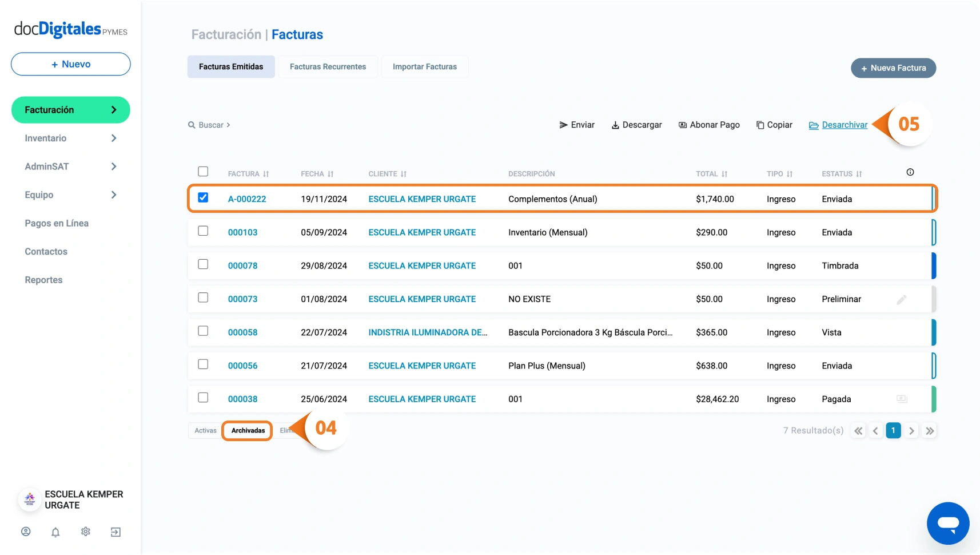980x555 pixels.
Task: Open client INDISTRIA ILUMINADORA DE... link
Action: coord(428,332)
